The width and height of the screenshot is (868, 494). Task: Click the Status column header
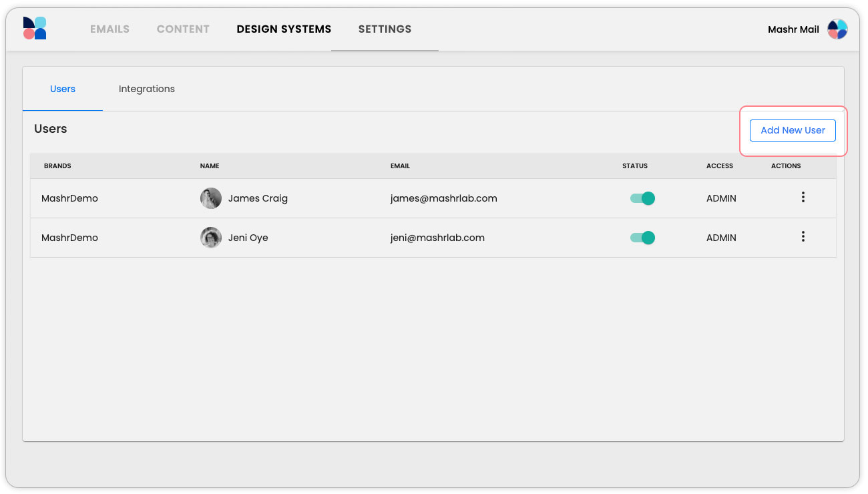[634, 166]
